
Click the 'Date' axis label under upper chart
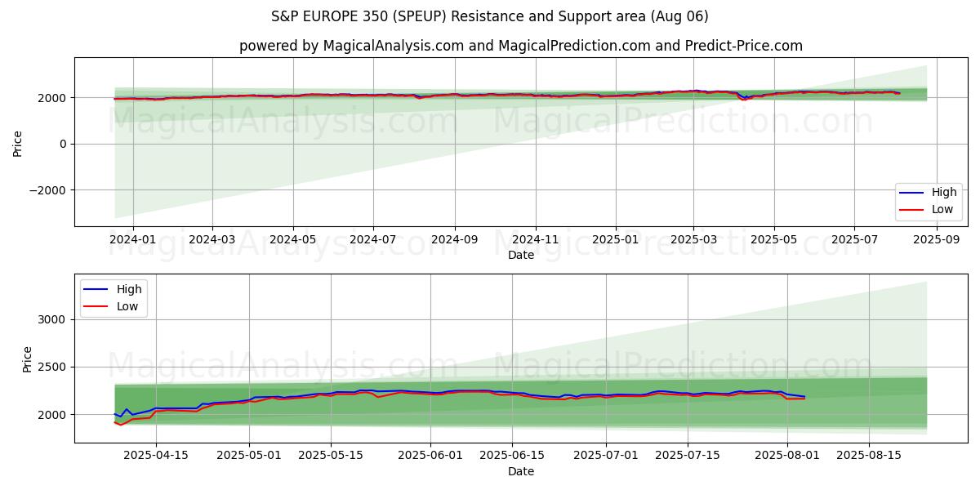[521, 256]
